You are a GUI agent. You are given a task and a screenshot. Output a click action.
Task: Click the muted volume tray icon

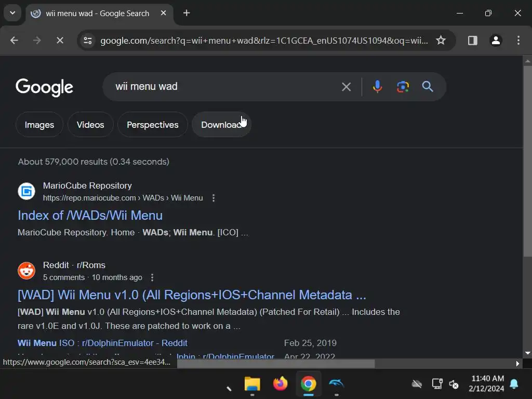coord(454,384)
